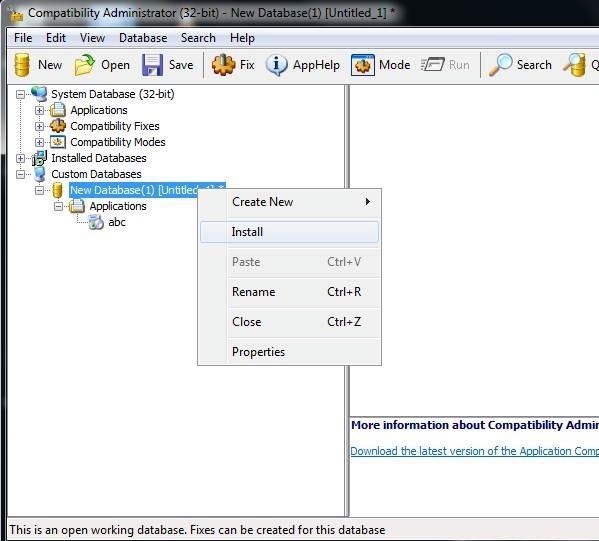Open the View menu

(92, 38)
